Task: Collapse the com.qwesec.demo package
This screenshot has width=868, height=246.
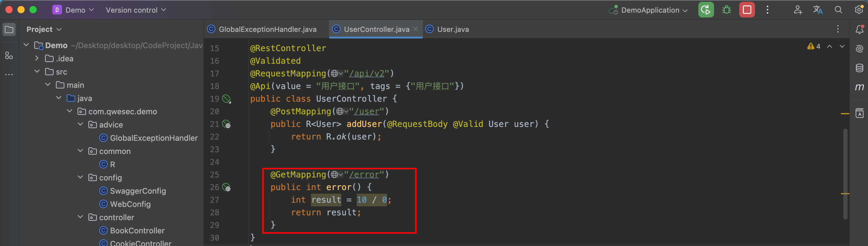Action: pos(69,111)
